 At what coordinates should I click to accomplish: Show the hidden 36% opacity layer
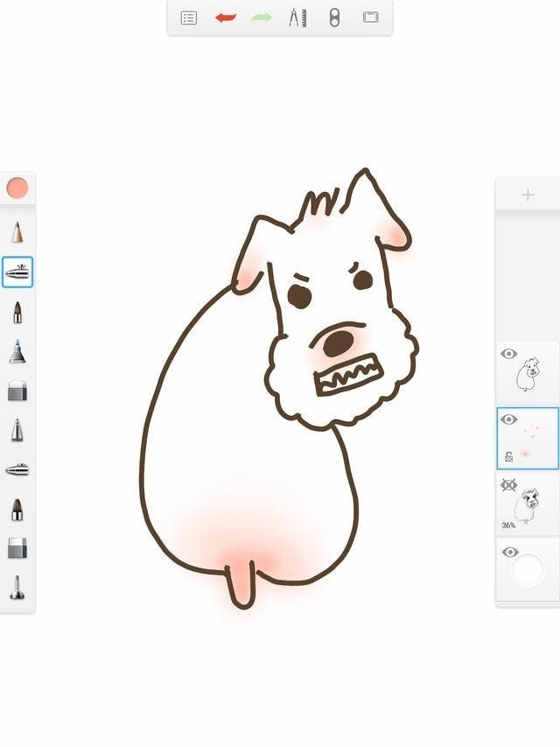coord(508,485)
